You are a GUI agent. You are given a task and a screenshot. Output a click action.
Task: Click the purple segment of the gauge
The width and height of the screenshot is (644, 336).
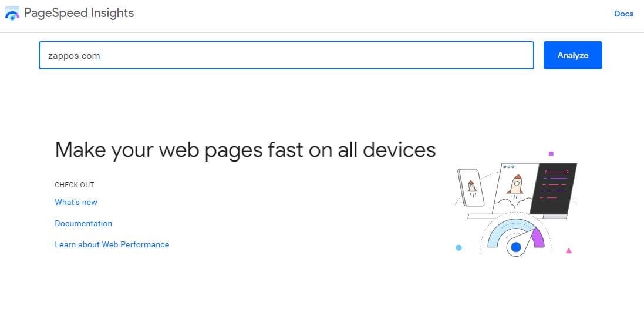tap(538, 238)
